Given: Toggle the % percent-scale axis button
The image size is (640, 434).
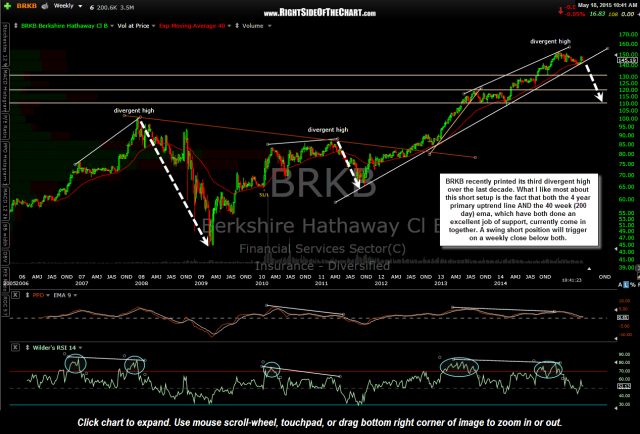Looking at the screenshot, I should (x=633, y=285).
